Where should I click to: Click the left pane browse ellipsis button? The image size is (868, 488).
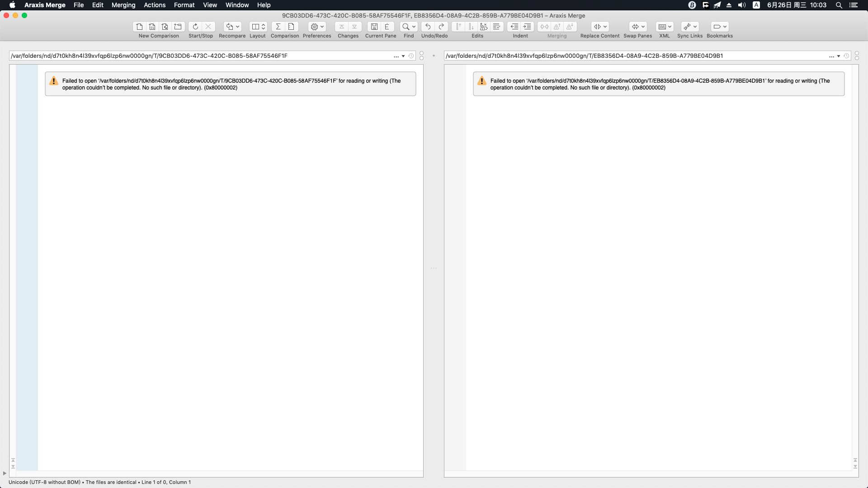click(x=396, y=56)
